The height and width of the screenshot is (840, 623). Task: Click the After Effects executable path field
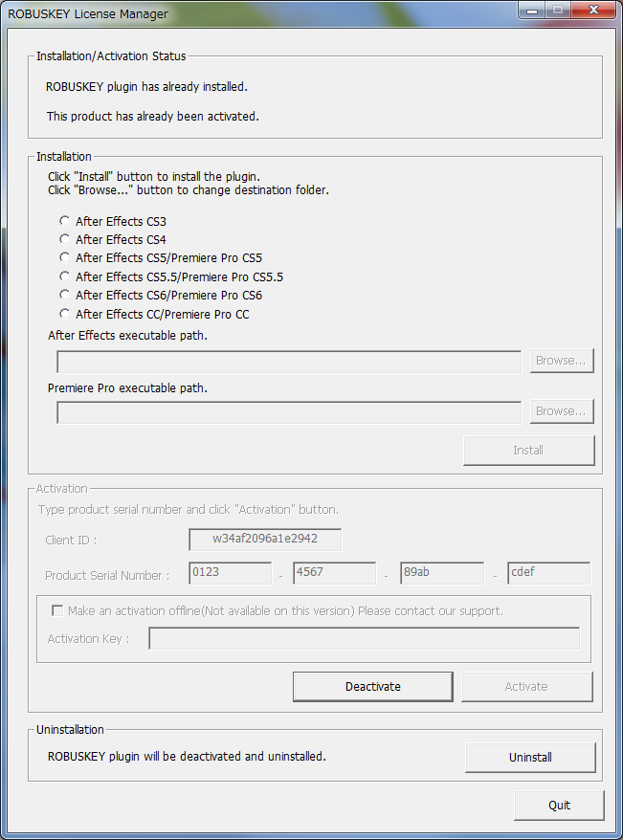289,362
